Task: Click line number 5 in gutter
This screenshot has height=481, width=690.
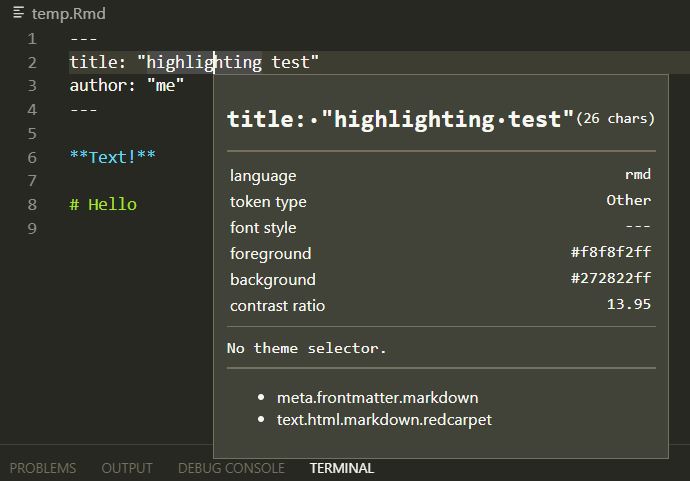Action: click(32, 133)
